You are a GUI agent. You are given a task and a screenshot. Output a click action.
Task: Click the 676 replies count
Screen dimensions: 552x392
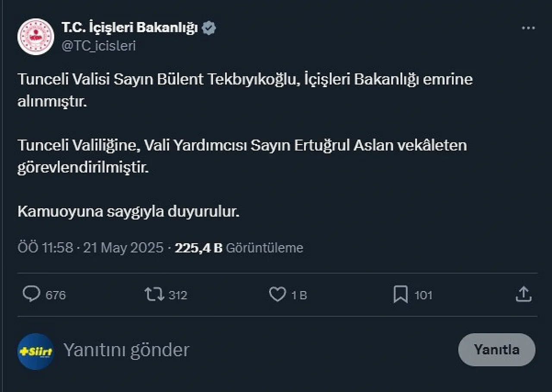click(56, 295)
